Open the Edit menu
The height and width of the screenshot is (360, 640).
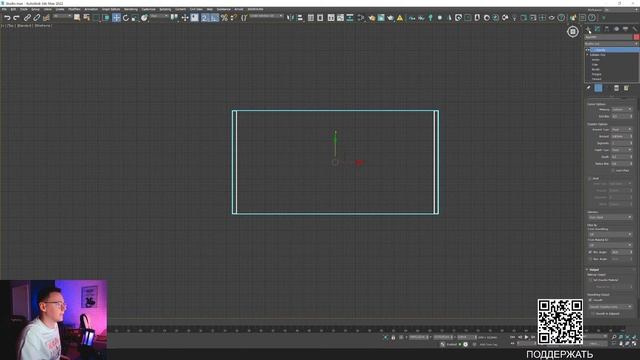tap(13, 9)
